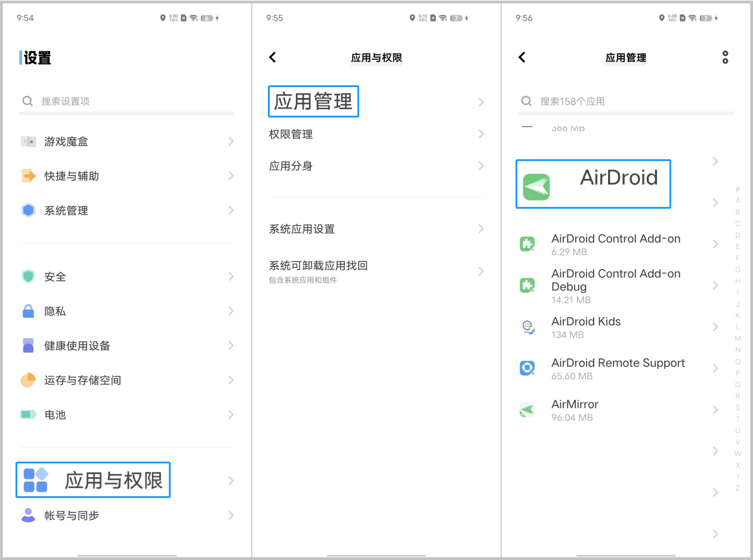This screenshot has height=560, width=753.
Task: Expand the 应用分身 row chevron
Action: (x=481, y=166)
